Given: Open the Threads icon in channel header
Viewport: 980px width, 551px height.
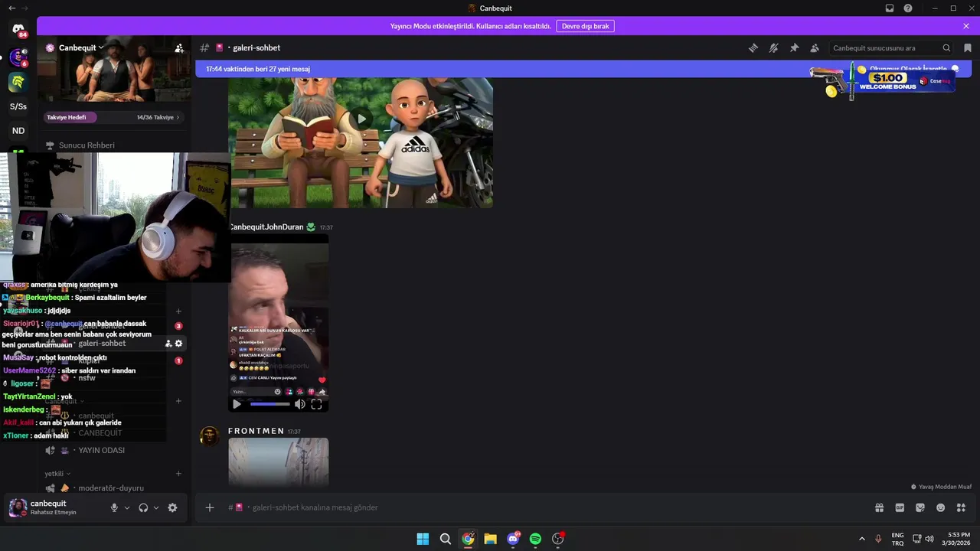Looking at the screenshot, I should (x=753, y=47).
